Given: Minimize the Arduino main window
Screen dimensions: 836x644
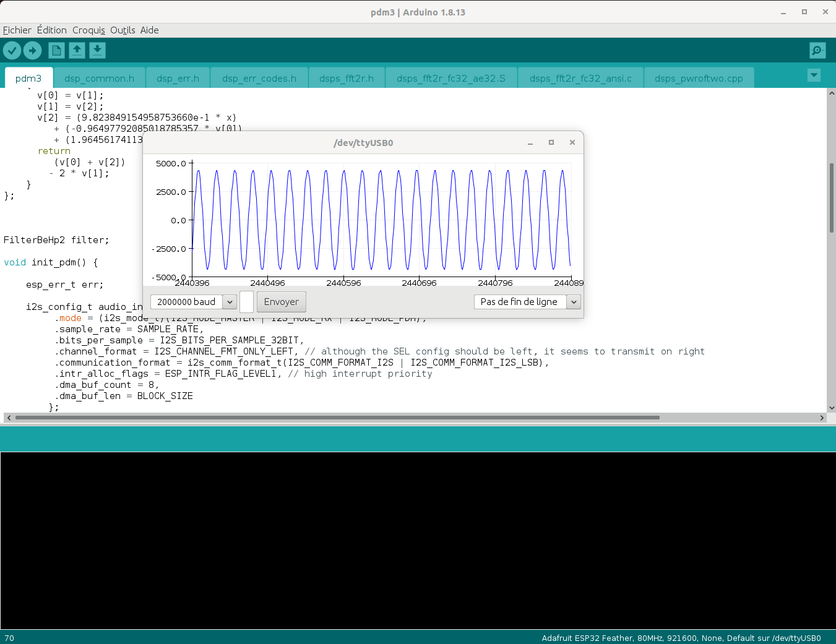Looking at the screenshot, I should (x=783, y=12).
